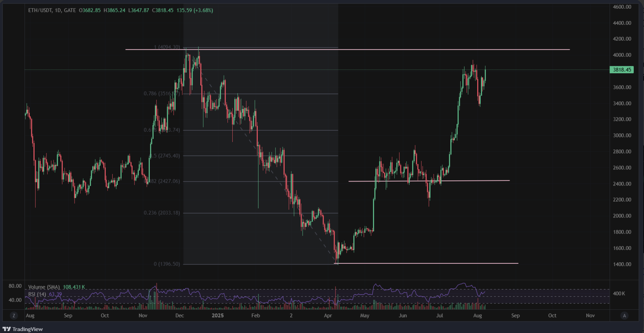Image resolution: width=644 pixels, height=333 pixels.
Task: Click the purple 63.39 RSI value
Action: click(55, 294)
